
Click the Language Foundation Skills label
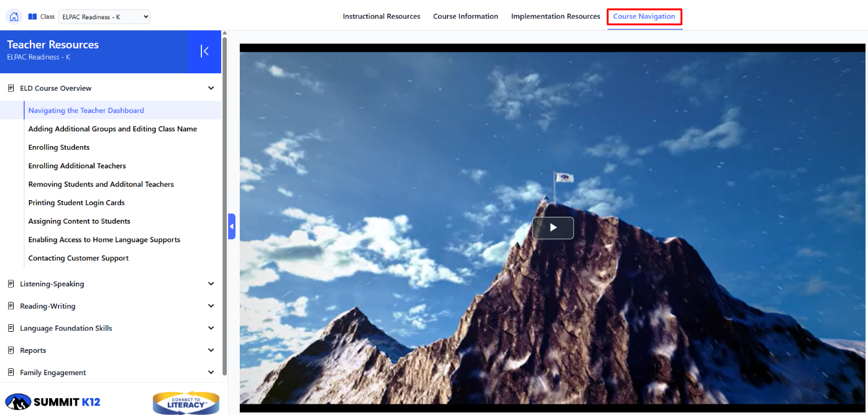click(66, 328)
